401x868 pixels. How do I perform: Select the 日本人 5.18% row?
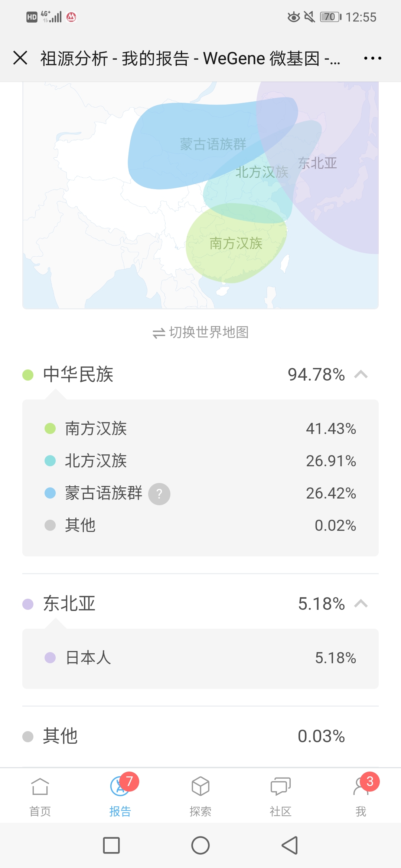(200, 658)
